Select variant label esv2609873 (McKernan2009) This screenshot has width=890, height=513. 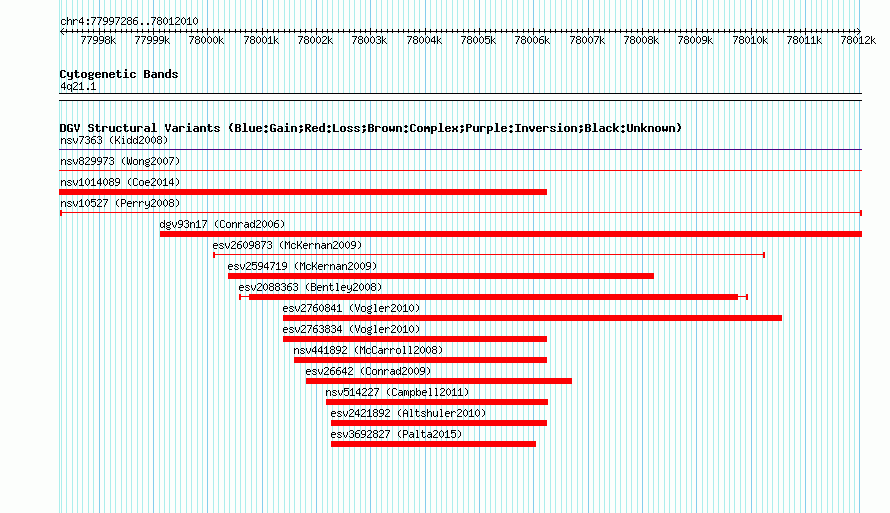(x=287, y=245)
